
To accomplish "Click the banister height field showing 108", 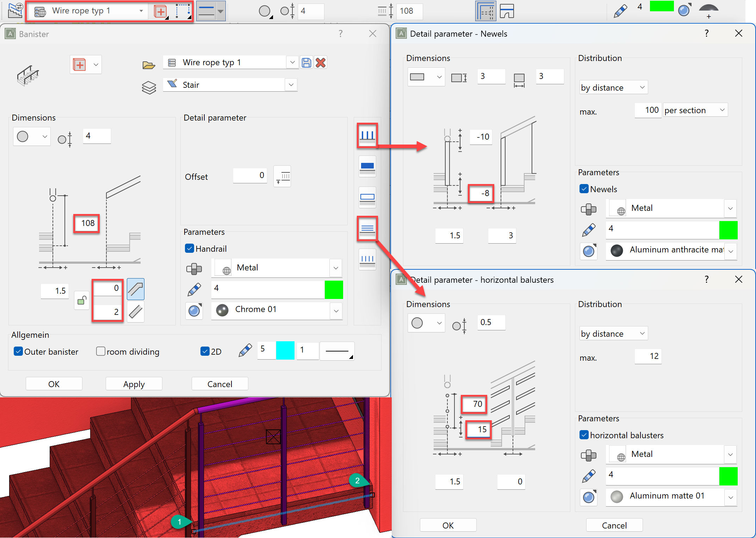I will (87, 223).
